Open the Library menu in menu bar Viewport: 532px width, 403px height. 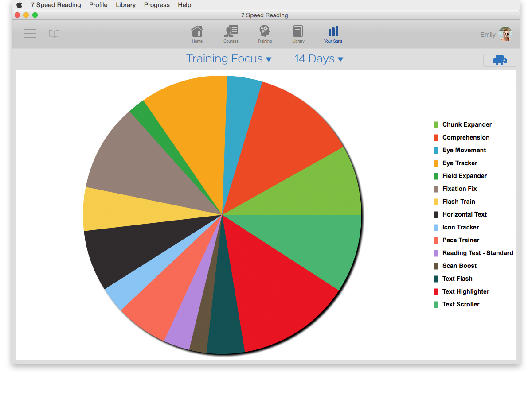[126, 5]
